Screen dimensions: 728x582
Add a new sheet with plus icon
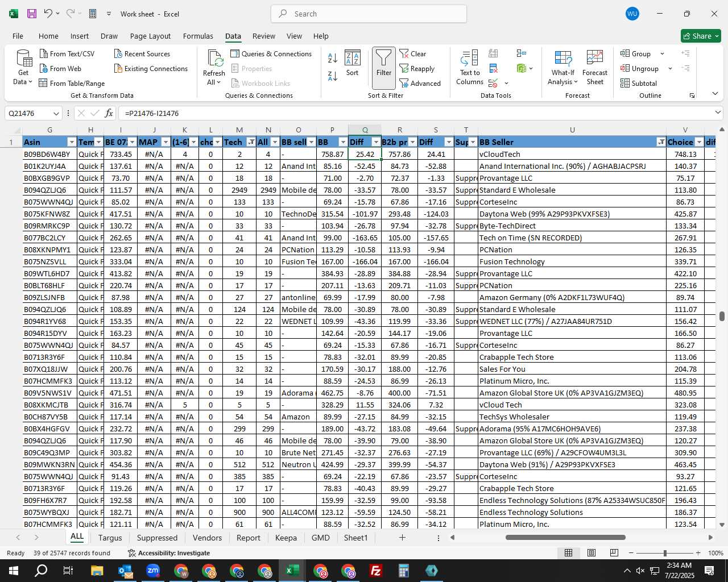pyautogui.click(x=402, y=537)
